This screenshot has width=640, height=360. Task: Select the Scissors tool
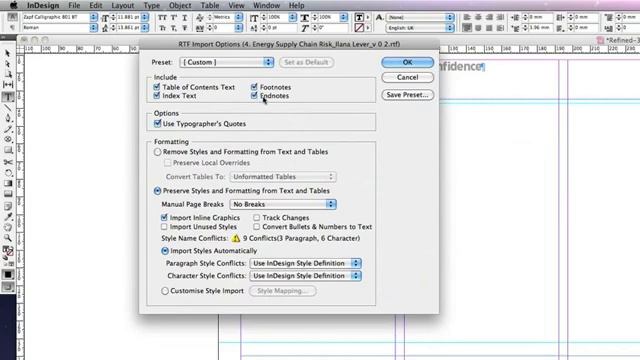8,162
